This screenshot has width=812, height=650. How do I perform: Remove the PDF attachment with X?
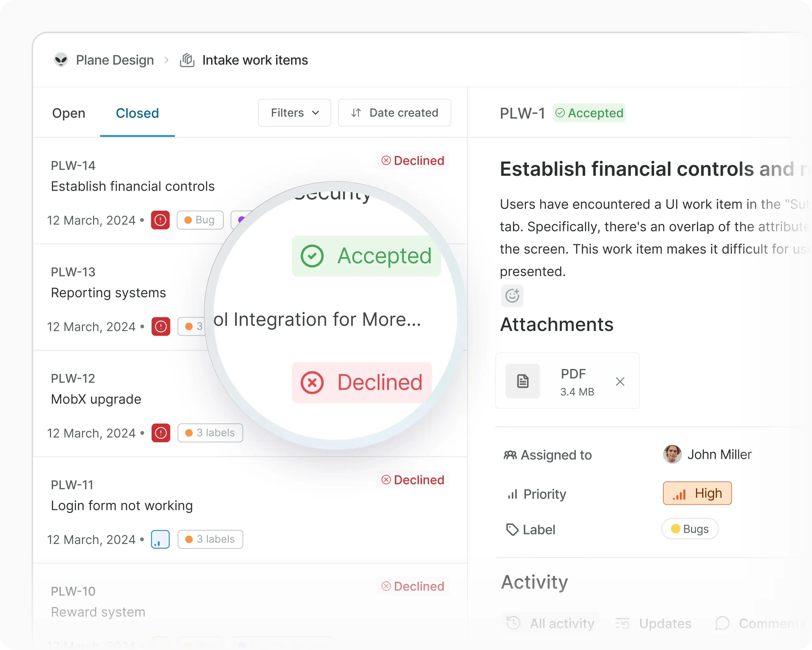620,382
